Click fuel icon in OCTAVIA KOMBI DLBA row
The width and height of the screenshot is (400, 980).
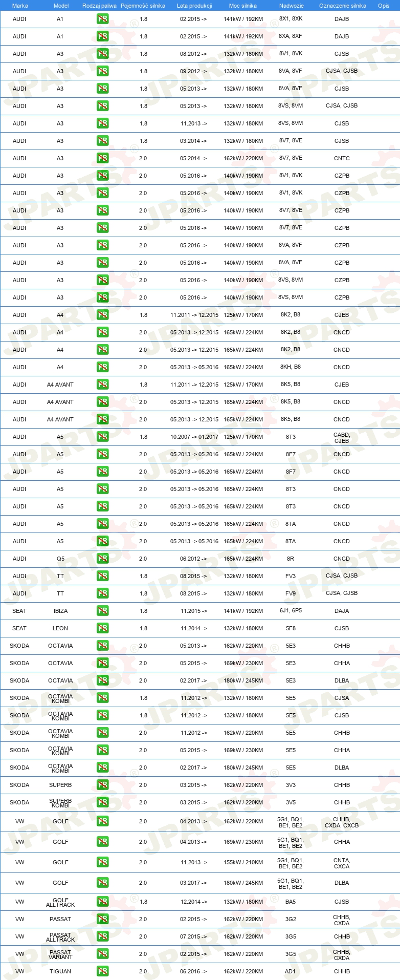tap(102, 768)
